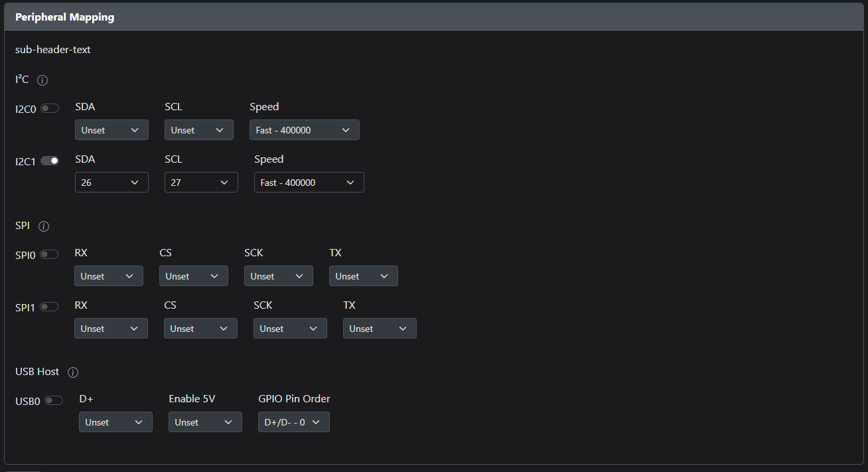Screen dimensions: 868x472
Task: Open the GPIO Pin Order dropdown
Action: click(294, 422)
